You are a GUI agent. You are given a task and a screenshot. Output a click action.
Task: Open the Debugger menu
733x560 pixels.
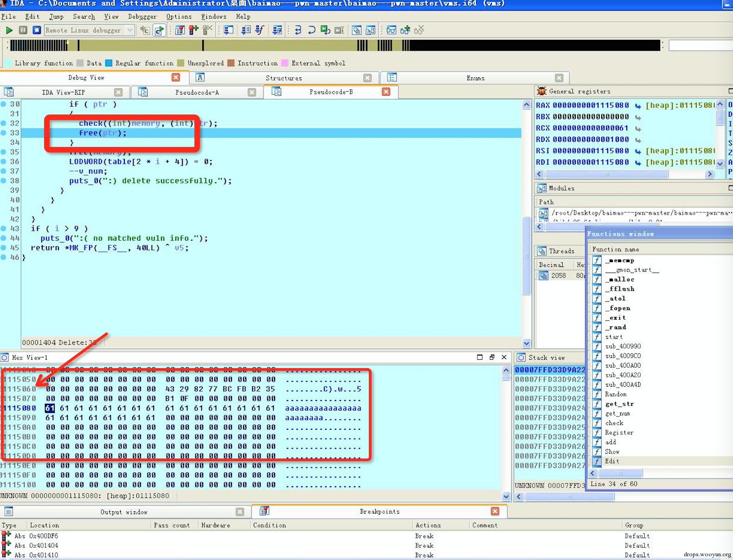click(142, 17)
